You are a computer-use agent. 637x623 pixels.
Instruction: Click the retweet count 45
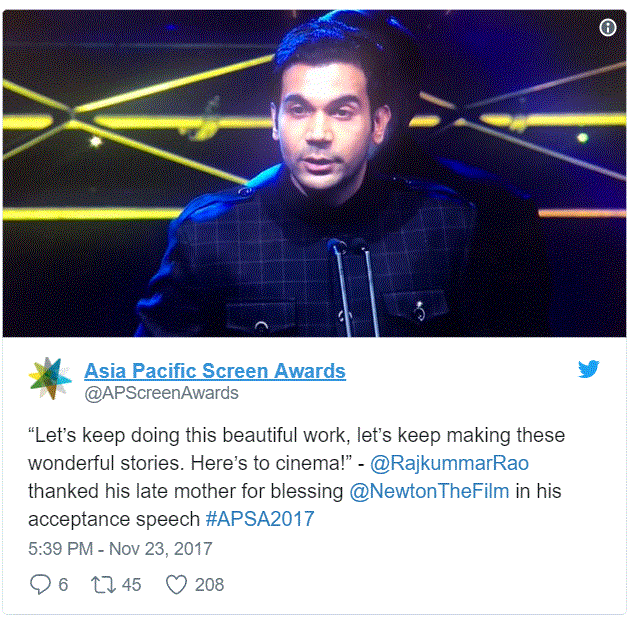coord(131,585)
